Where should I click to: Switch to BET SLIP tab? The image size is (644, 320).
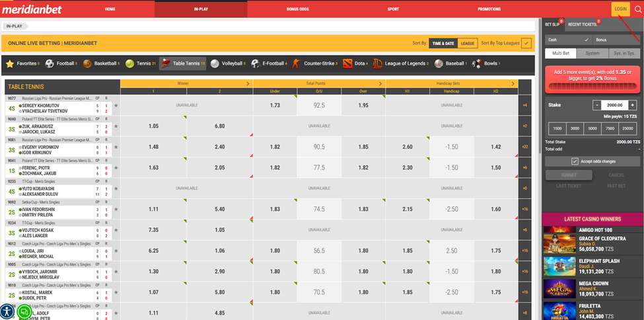[x=552, y=24]
